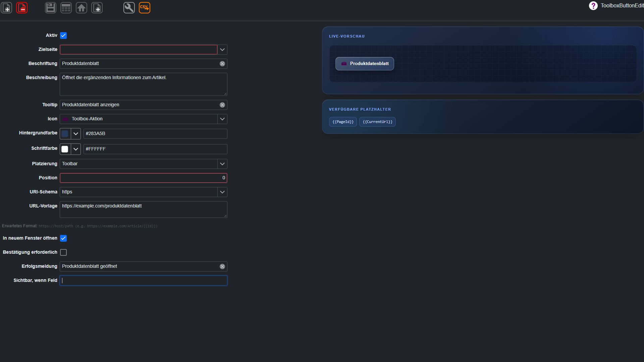This screenshot has height=362, width=644.
Task: Clear the Tooltip field text
Action: (222, 105)
